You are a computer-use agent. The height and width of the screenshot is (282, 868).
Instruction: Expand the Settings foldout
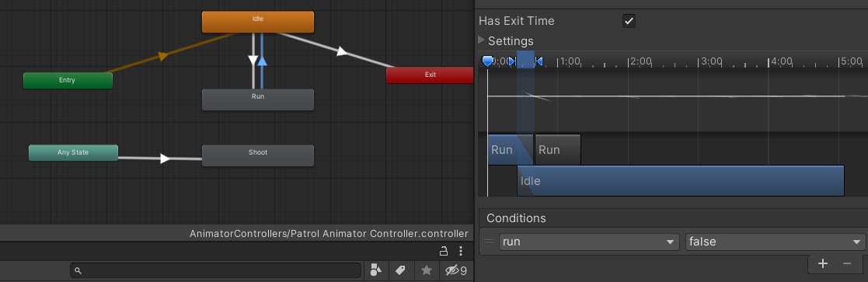tap(481, 40)
